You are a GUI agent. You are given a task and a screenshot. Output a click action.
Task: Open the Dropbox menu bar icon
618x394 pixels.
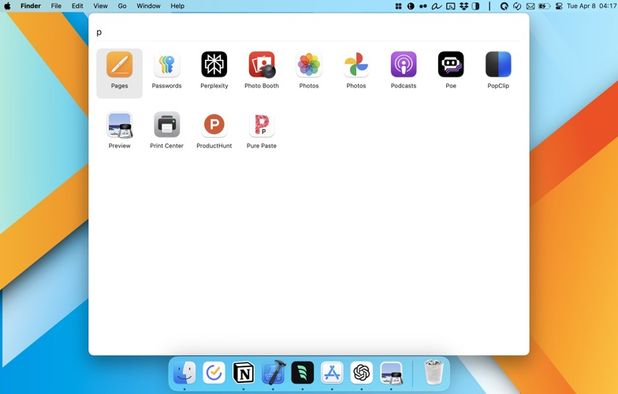464,6
